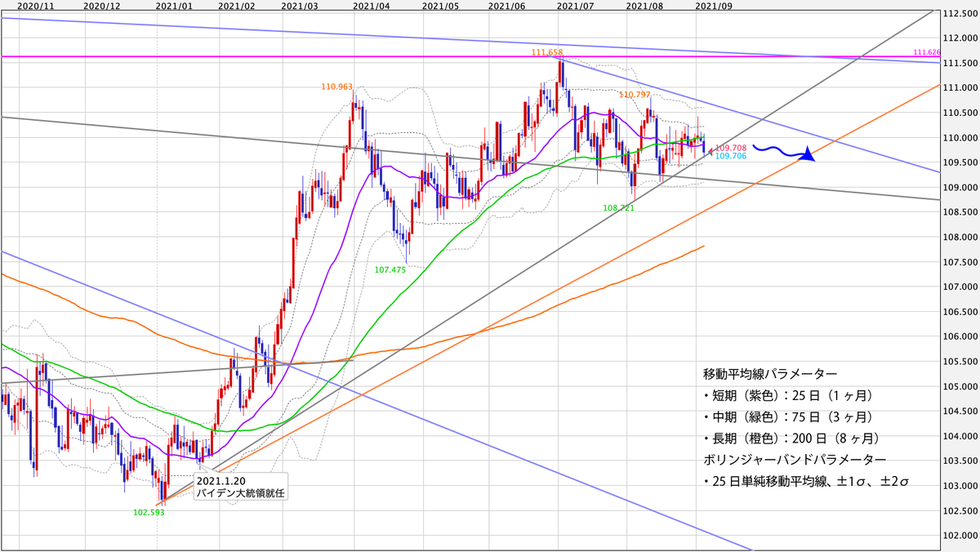Click the 107.475 low price label

pyautogui.click(x=390, y=269)
